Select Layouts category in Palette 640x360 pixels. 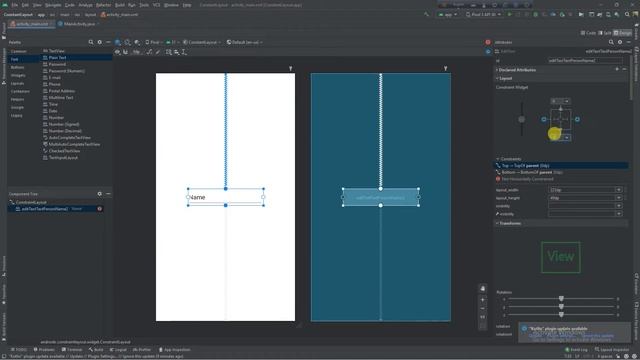17,83
